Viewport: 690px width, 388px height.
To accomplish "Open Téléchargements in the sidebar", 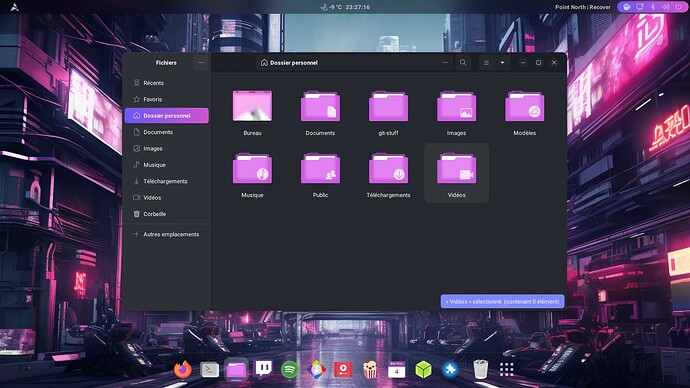I will click(166, 181).
